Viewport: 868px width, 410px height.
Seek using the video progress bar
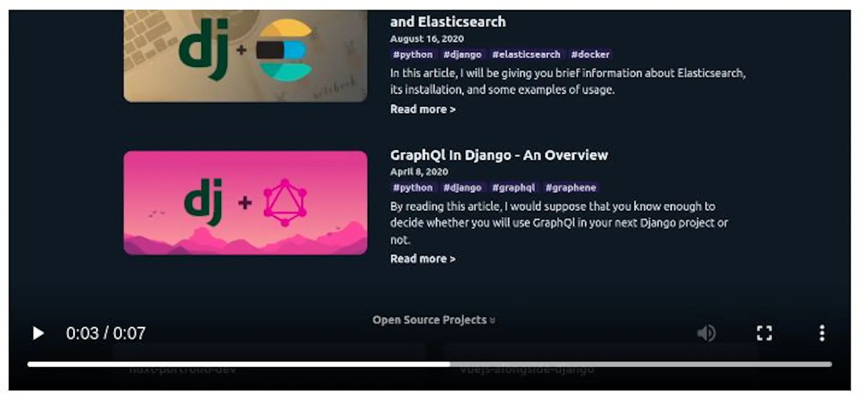click(429, 364)
